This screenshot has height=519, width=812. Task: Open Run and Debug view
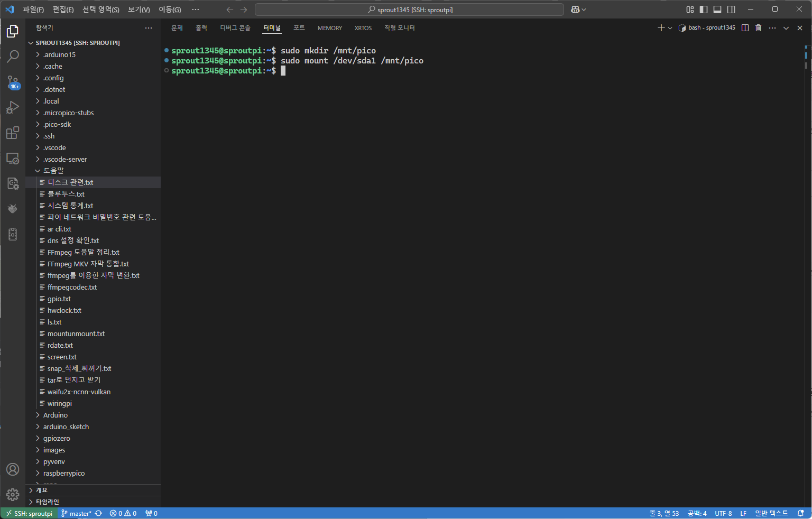coord(13,107)
